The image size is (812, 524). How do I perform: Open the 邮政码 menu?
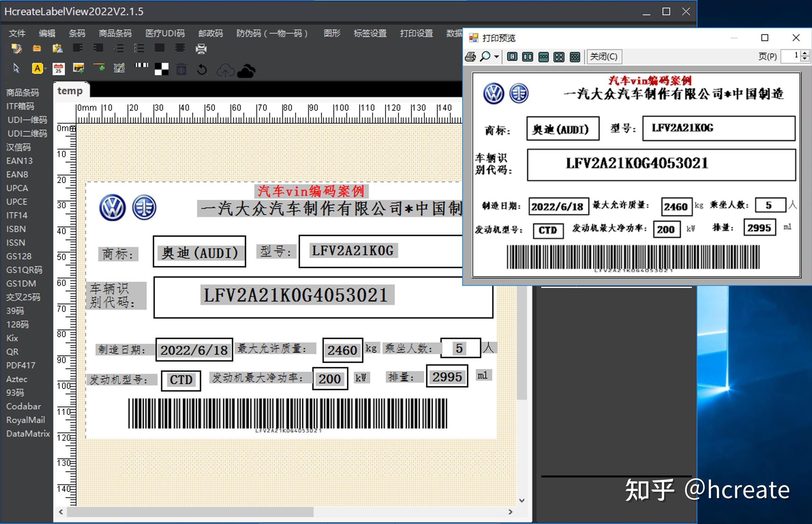coord(211,33)
